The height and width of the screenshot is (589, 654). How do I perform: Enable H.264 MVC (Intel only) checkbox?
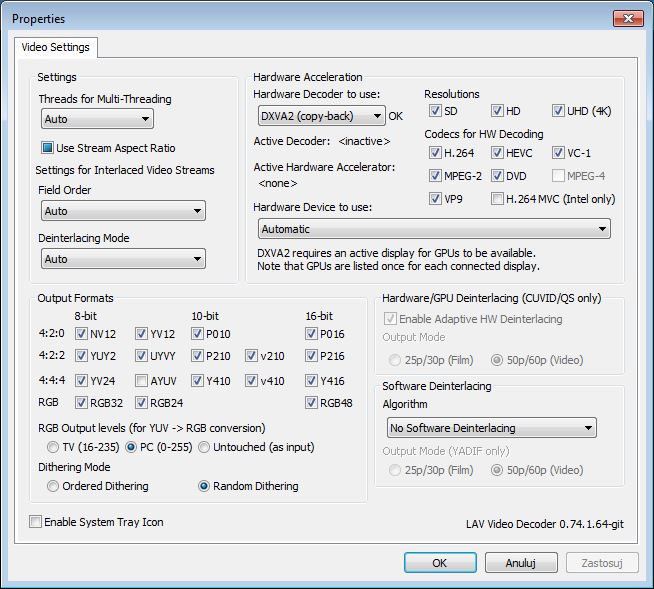[x=497, y=199]
